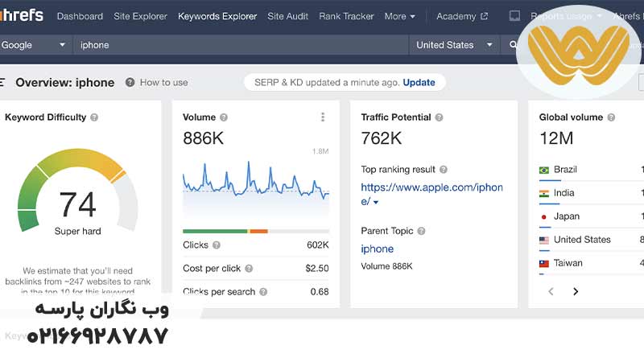Click the Parent Topic help icon
The width and height of the screenshot is (644, 362).
tap(421, 231)
